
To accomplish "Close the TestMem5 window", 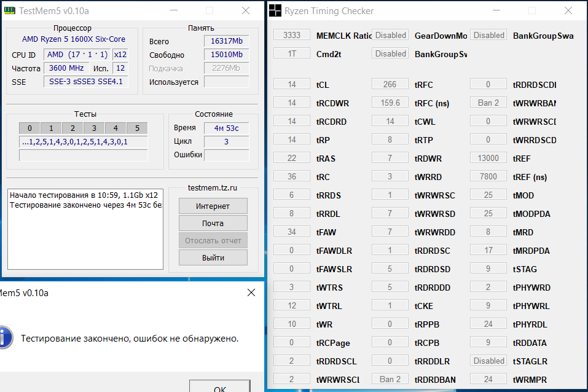I will point(246,10).
